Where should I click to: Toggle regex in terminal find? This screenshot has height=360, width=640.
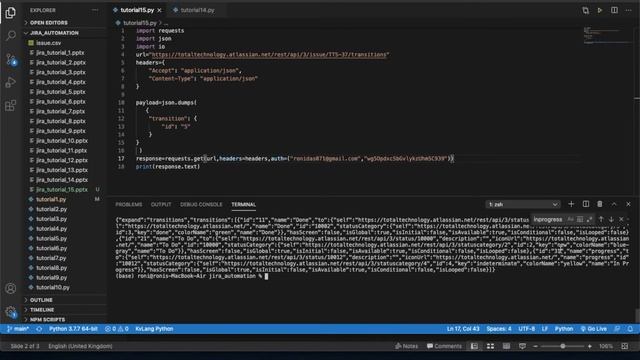pyautogui.click(x=589, y=220)
